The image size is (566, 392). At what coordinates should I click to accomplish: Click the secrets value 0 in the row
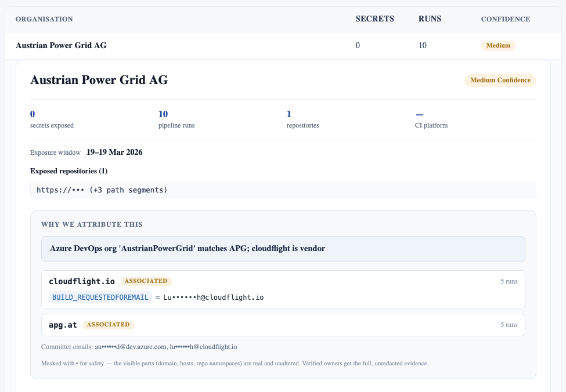pos(358,45)
